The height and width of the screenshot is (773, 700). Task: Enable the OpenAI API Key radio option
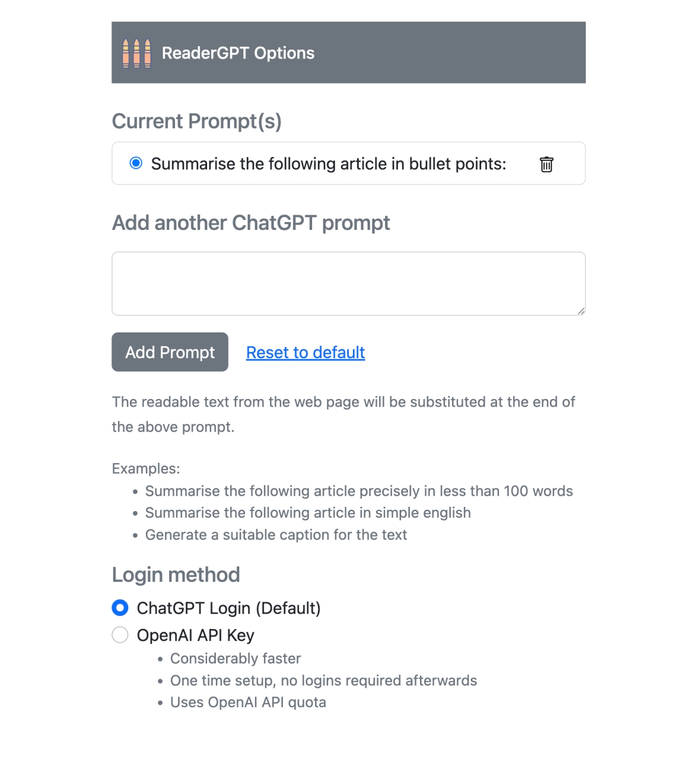pyautogui.click(x=120, y=635)
